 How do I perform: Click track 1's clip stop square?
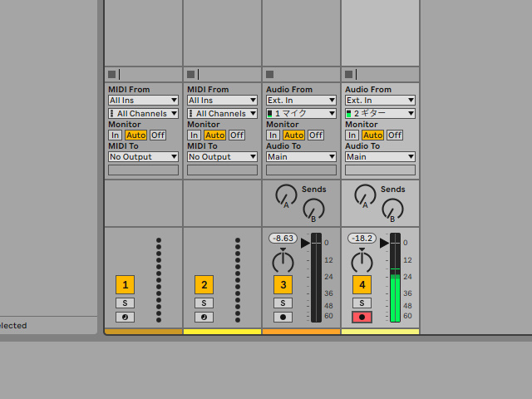tap(111, 75)
